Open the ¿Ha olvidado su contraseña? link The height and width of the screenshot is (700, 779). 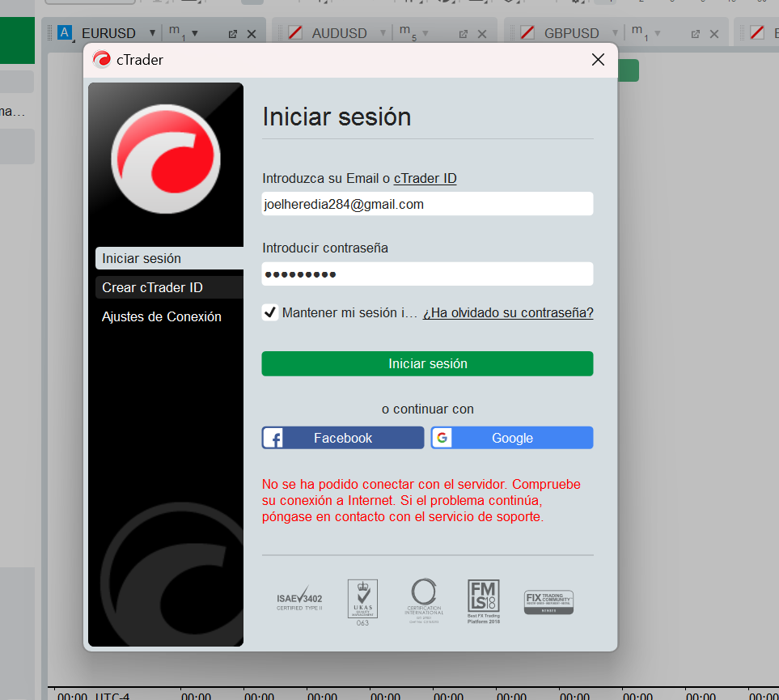(x=508, y=312)
